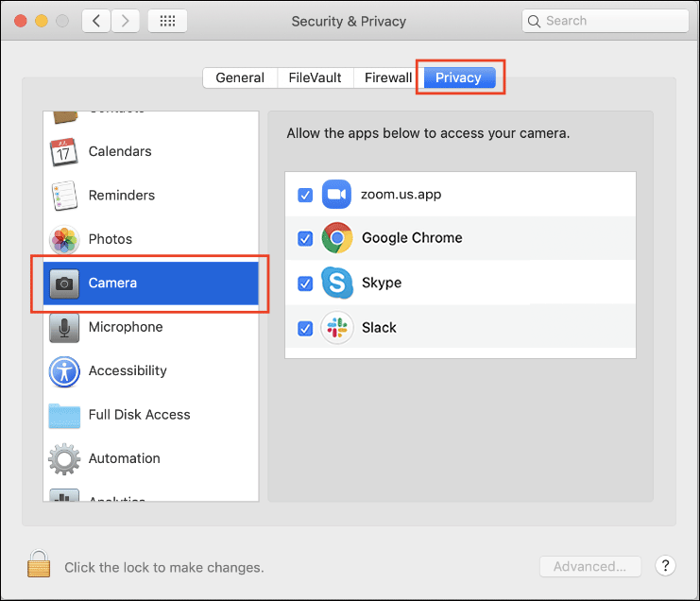Select Accessibility label in the privacy list
Viewport: 700px width, 601px height.
point(128,370)
